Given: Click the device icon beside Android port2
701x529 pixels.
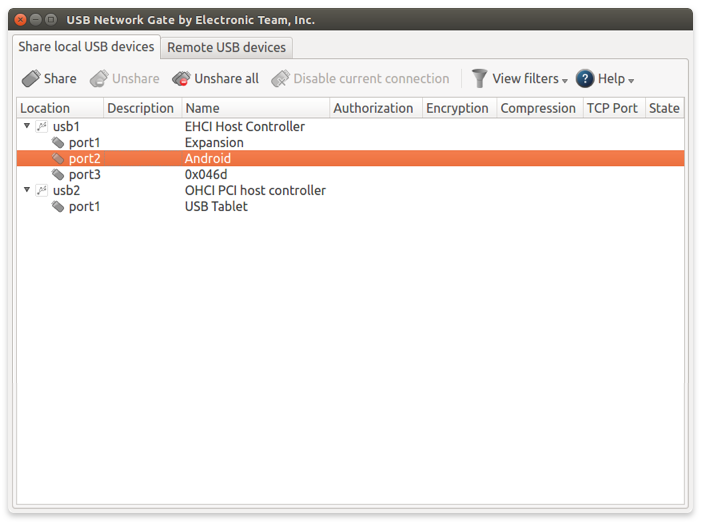Looking at the screenshot, I should pos(58,158).
